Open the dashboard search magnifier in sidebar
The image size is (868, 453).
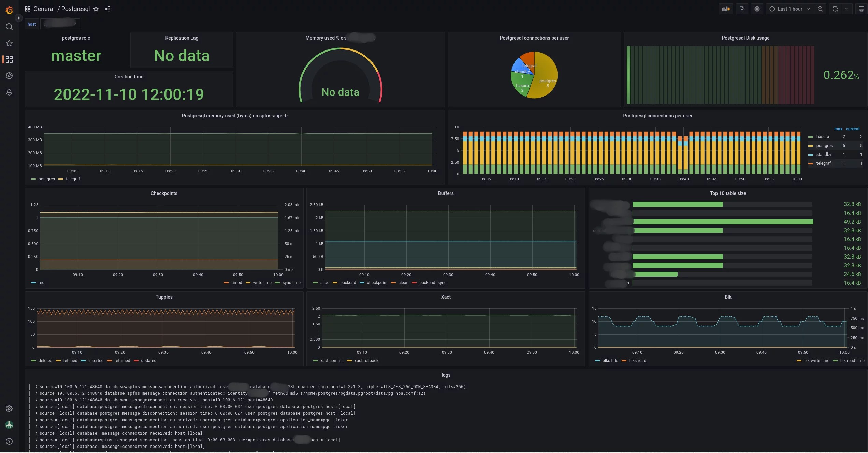click(9, 27)
